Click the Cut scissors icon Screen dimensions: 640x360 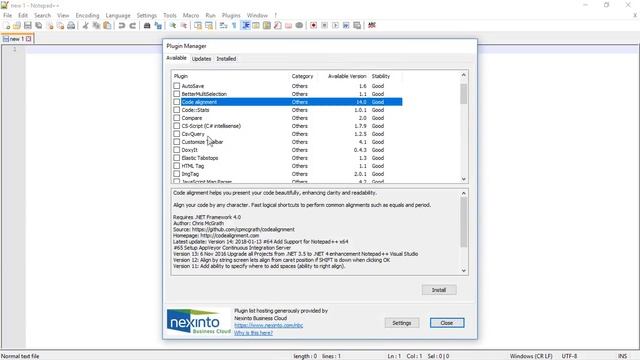tap(85, 26)
